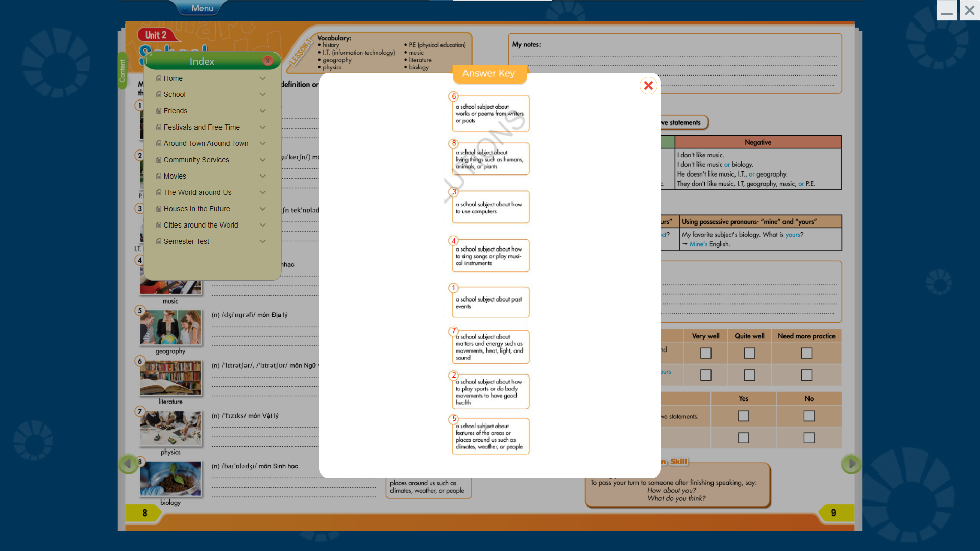
Task: Check the Quite well checkbox second row
Action: coord(750,375)
